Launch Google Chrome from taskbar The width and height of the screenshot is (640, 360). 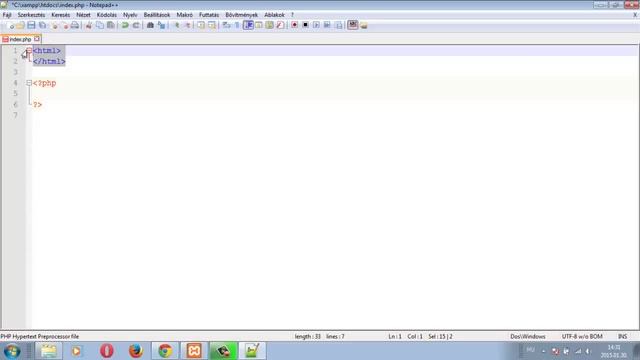coord(165,351)
